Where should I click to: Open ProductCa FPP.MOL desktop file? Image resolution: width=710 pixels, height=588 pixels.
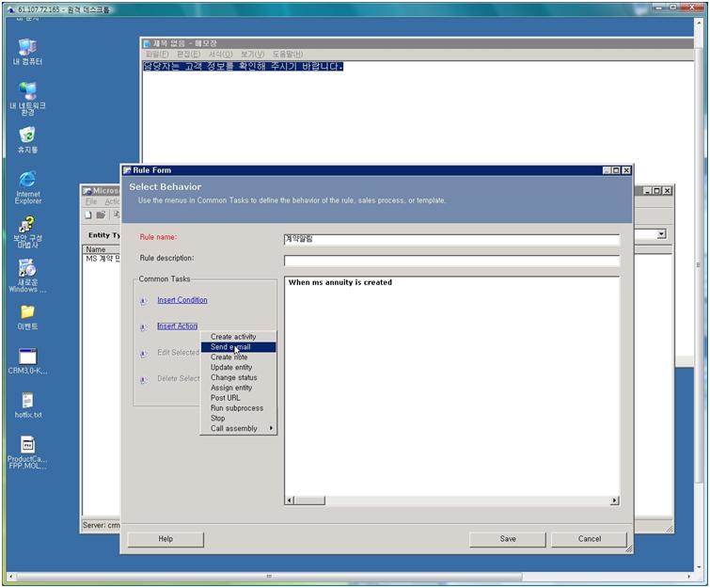coord(27,453)
